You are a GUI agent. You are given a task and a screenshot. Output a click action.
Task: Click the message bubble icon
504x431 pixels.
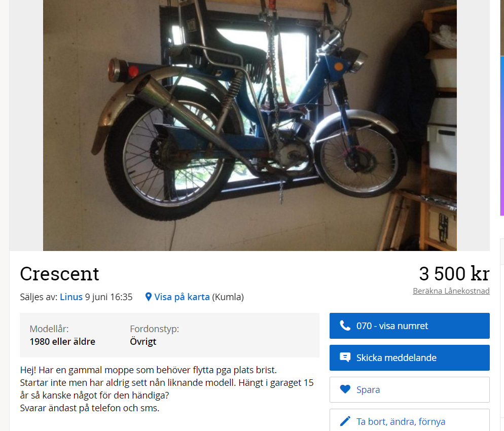[x=345, y=357]
